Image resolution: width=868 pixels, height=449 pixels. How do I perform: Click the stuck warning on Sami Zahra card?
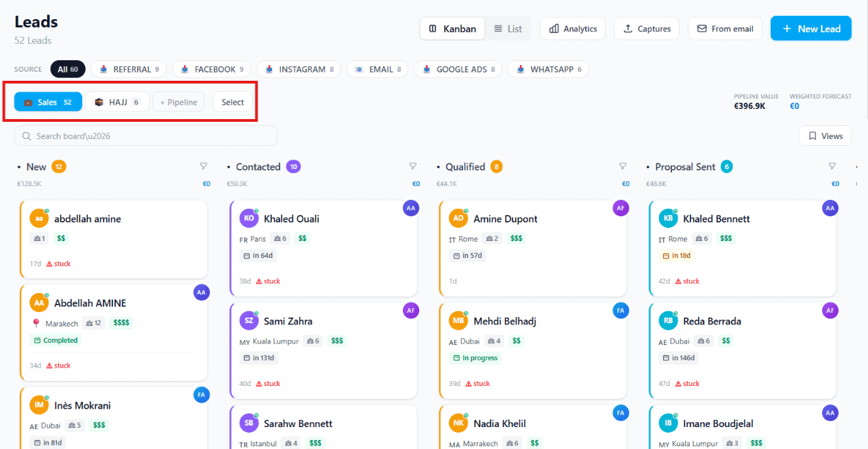tap(268, 383)
